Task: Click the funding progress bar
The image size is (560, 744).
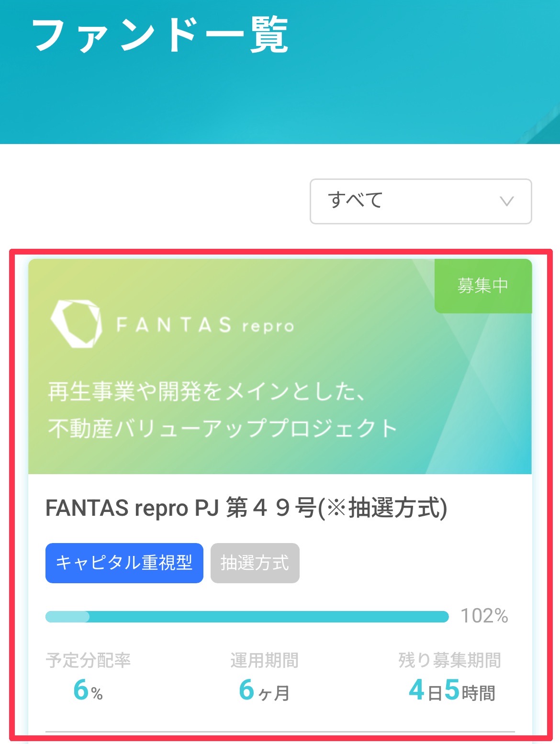Action: point(247,616)
